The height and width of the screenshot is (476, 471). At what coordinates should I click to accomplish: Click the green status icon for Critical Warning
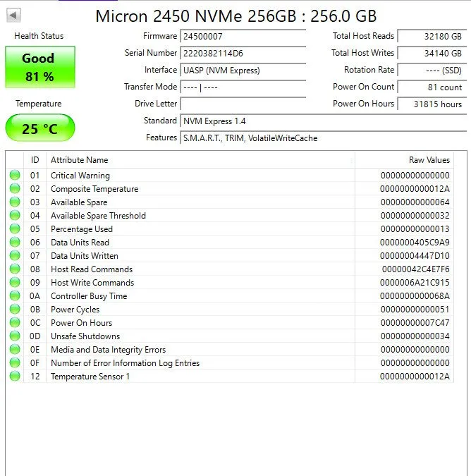15,175
